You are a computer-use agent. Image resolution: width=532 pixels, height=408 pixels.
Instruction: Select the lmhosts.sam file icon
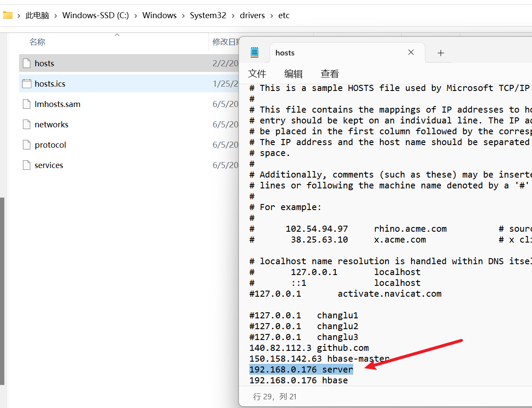click(27, 104)
